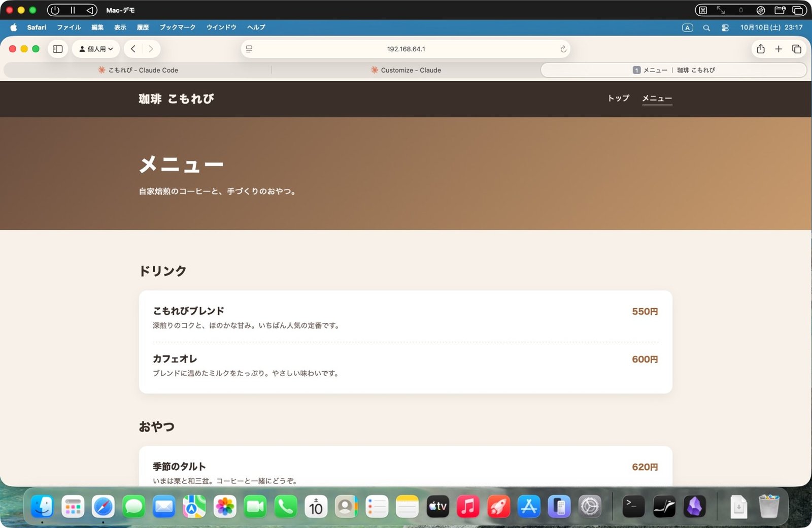Viewport: 812px width, 528px height.
Task: Open the Calendar icon showing 10
Action: (x=316, y=506)
